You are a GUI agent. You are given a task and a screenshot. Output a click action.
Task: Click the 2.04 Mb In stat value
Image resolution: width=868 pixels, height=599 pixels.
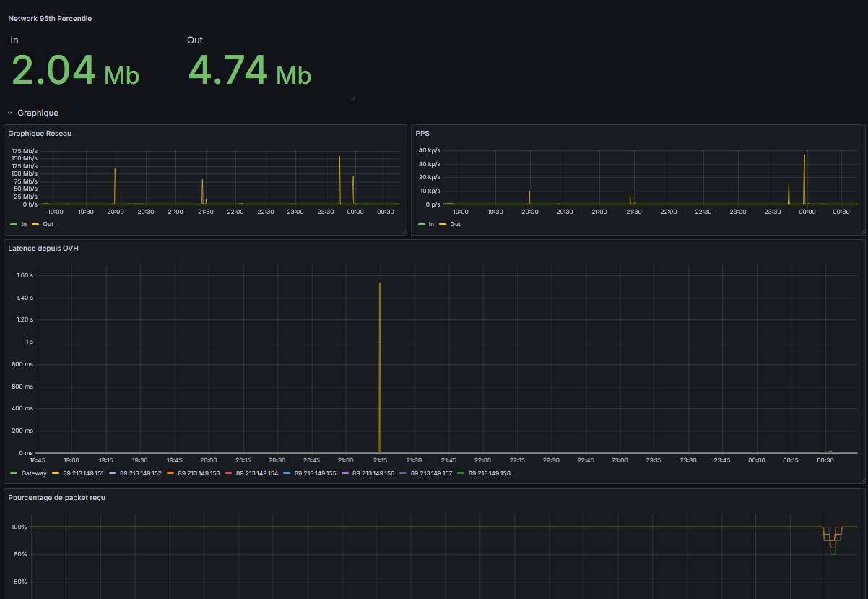pos(75,71)
